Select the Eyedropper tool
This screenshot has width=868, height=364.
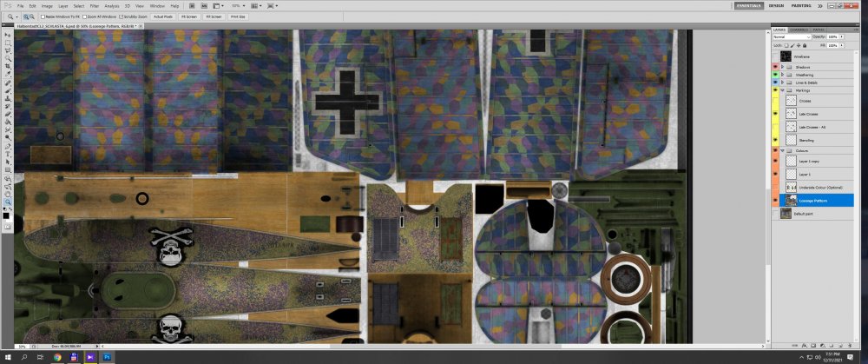[8, 73]
